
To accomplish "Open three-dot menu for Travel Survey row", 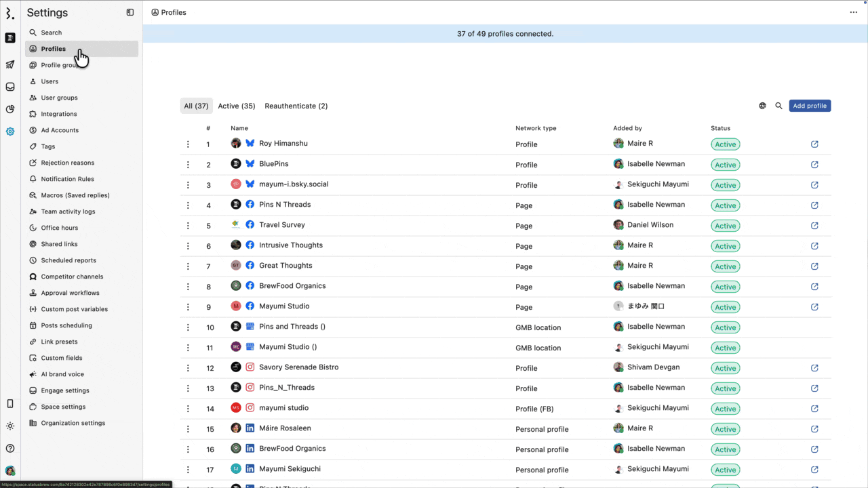I will [x=188, y=226].
